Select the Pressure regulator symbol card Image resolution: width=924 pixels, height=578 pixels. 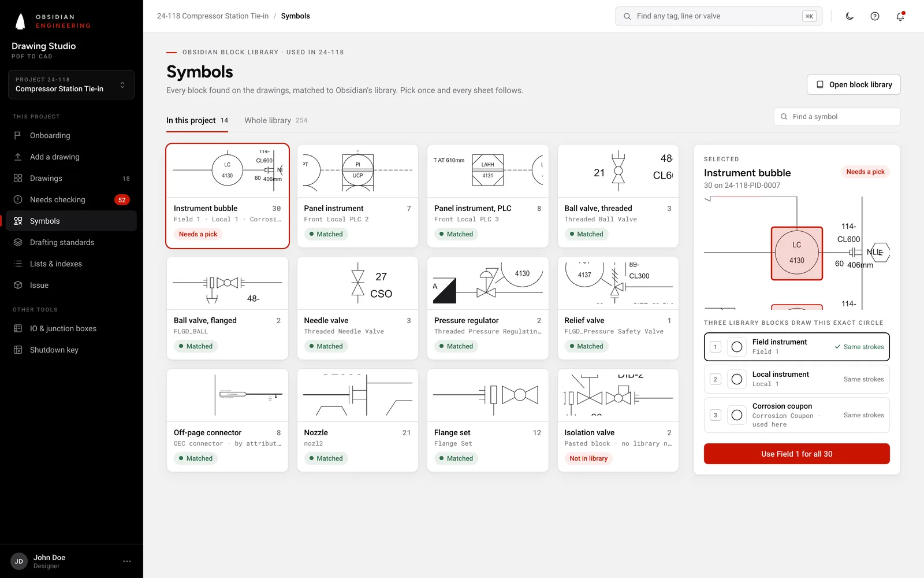point(488,308)
